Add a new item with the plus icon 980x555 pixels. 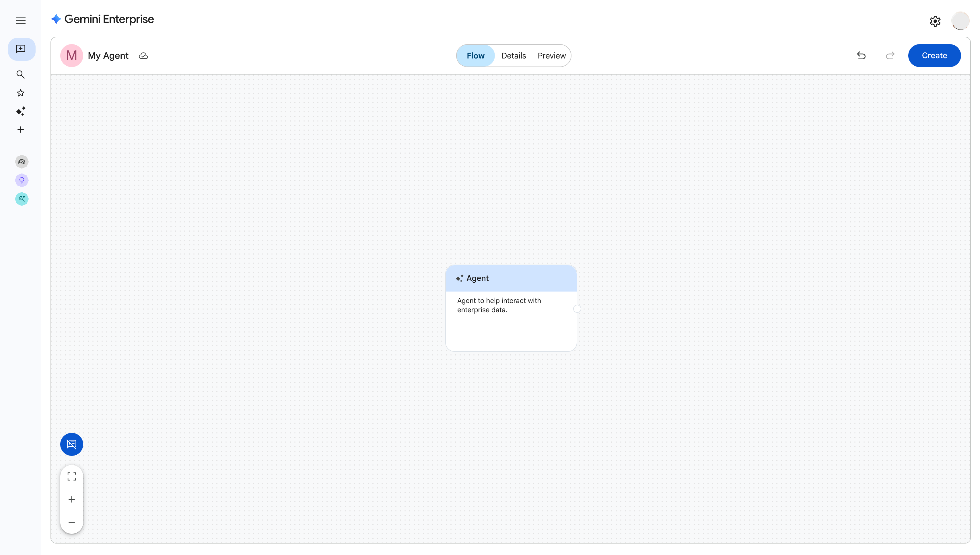pyautogui.click(x=21, y=129)
